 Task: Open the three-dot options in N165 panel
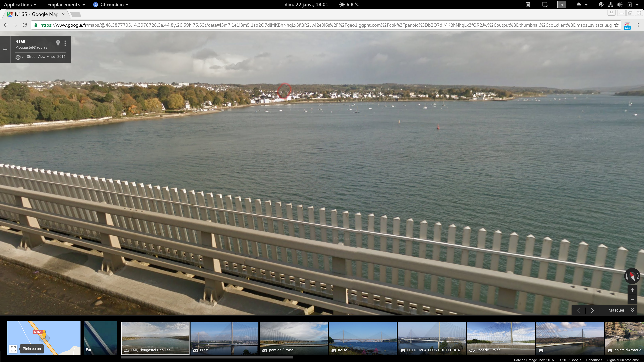pyautogui.click(x=65, y=43)
